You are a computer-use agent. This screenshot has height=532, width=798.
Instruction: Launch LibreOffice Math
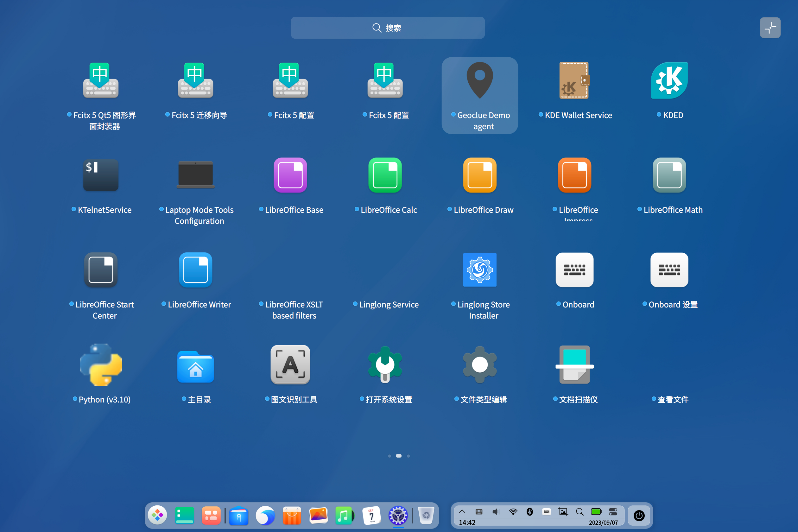(669, 175)
